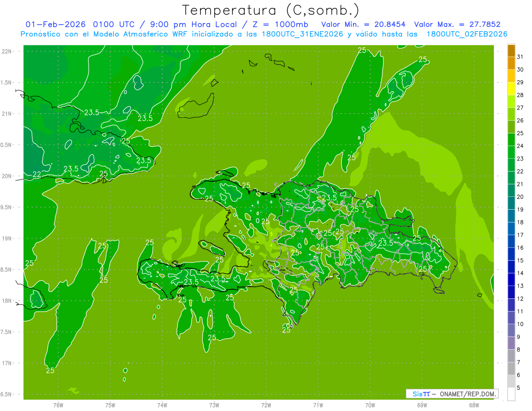The width and height of the screenshot is (532, 411).
Task: Click the "70W" longitude axis label
Action: (x=370, y=405)
